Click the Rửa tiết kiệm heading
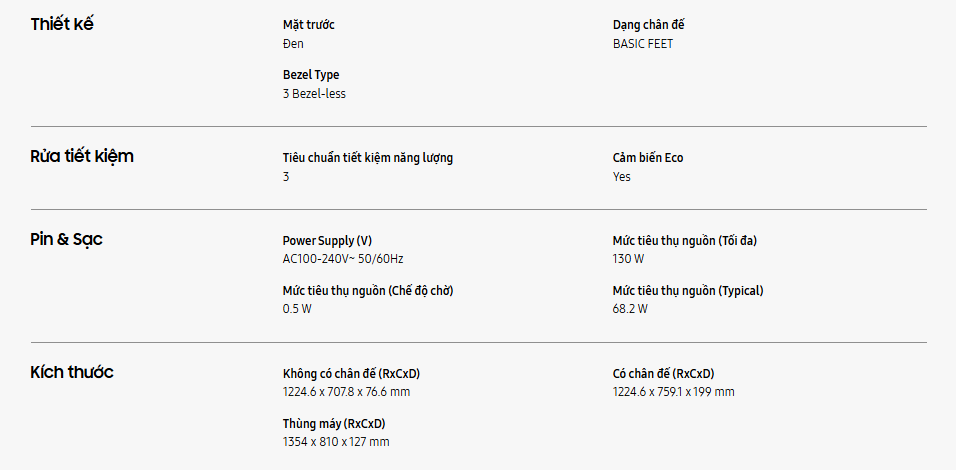The image size is (956, 470). coord(82,156)
